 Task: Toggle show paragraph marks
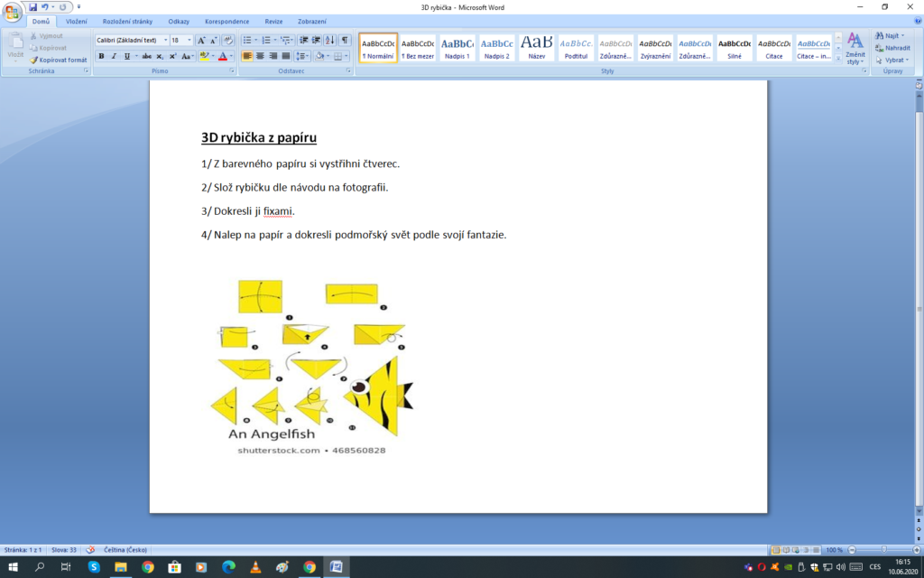344,40
